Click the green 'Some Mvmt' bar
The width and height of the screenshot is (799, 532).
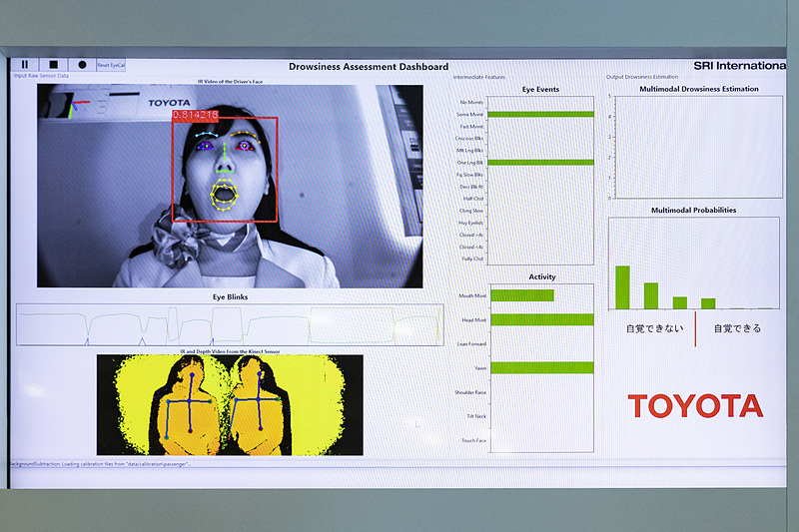point(540,114)
